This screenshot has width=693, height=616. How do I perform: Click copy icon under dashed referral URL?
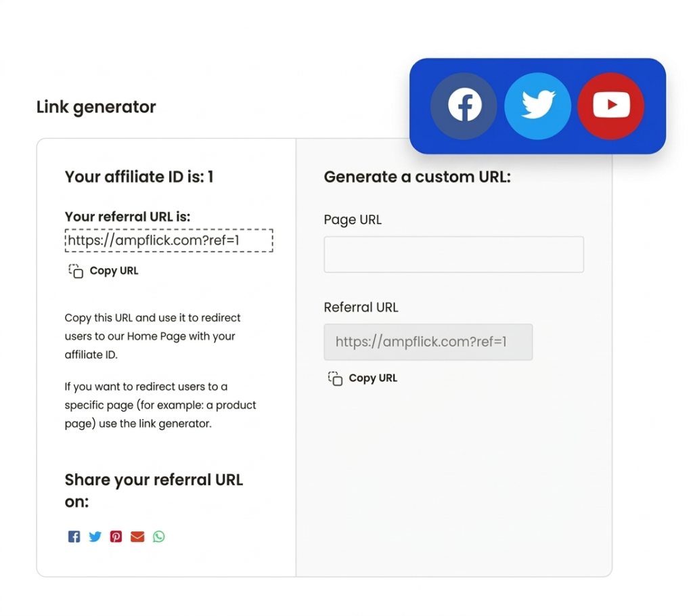(x=76, y=271)
